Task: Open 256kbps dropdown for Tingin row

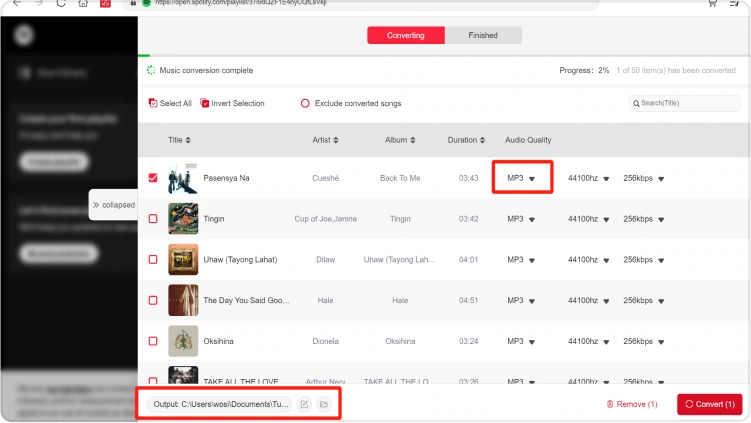Action: pos(643,218)
